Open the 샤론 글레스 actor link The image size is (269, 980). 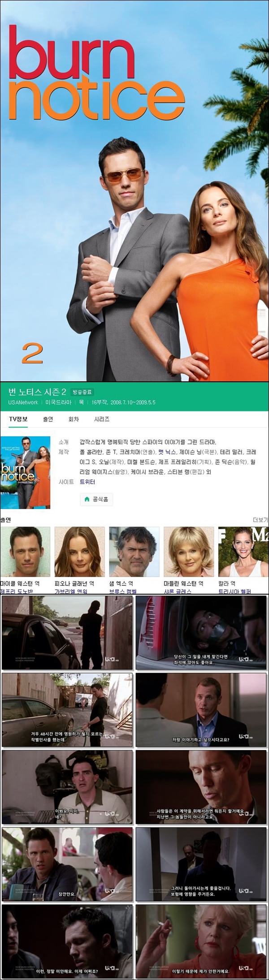point(178,591)
